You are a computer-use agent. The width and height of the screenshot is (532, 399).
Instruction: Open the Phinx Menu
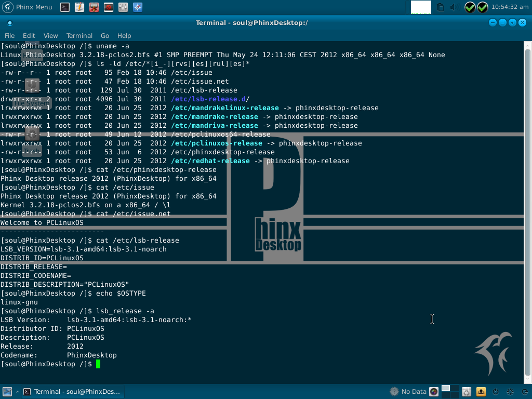pos(28,7)
